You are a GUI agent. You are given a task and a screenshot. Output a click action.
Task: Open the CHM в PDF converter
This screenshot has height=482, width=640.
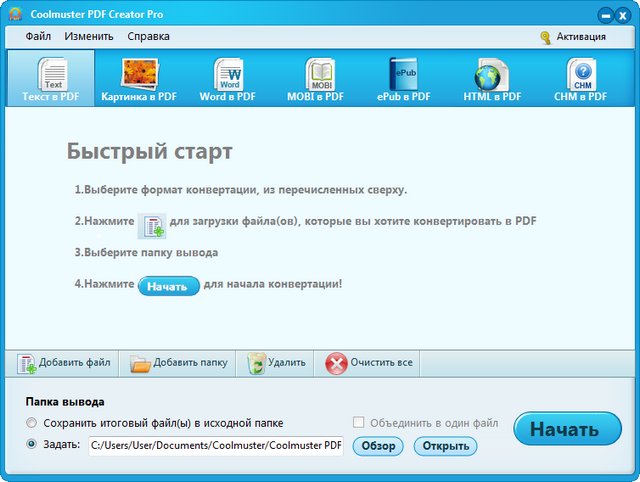coord(581,74)
